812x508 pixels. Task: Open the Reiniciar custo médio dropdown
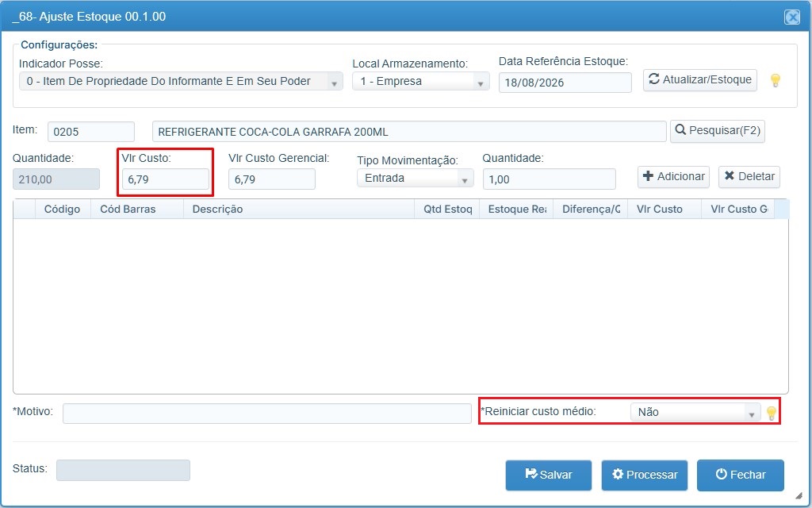tap(695, 412)
